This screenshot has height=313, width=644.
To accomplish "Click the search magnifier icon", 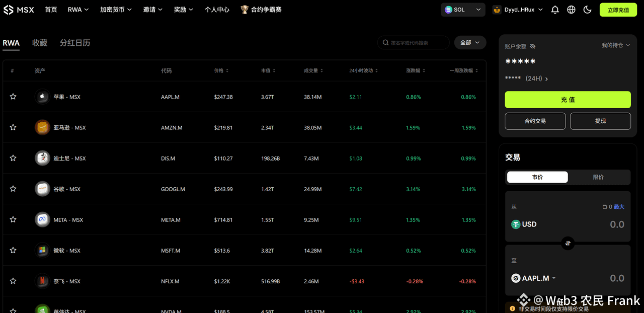I will click(x=386, y=43).
